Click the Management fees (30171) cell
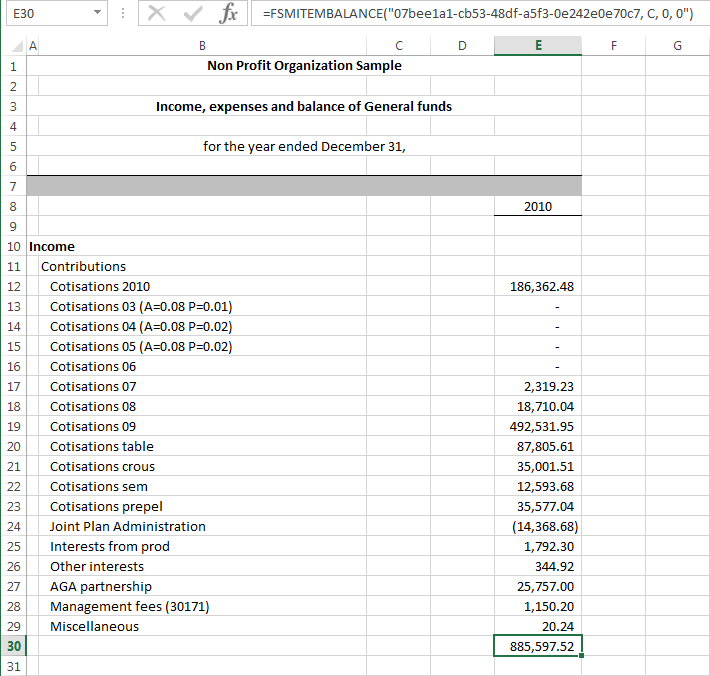This screenshot has height=676, width=710. click(x=130, y=606)
